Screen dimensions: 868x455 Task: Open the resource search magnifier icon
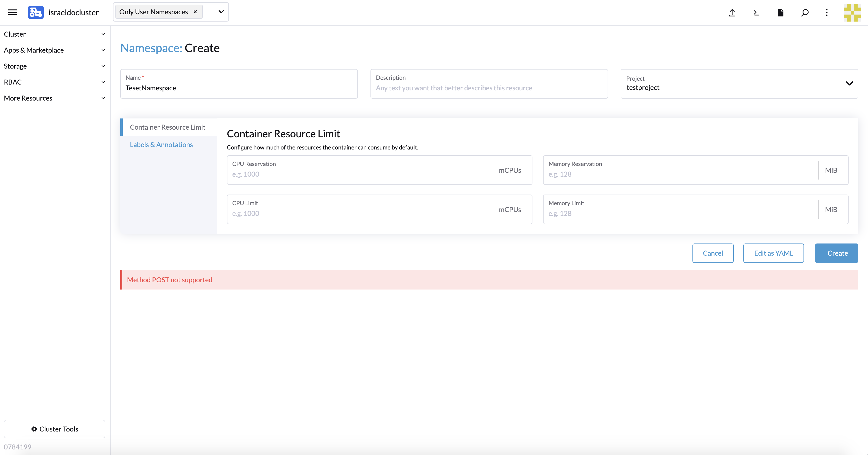point(805,12)
